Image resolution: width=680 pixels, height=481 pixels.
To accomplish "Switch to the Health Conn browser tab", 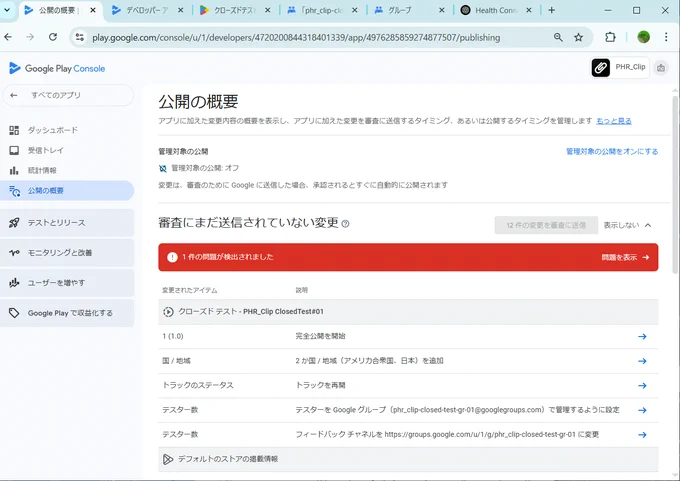I will (496, 10).
